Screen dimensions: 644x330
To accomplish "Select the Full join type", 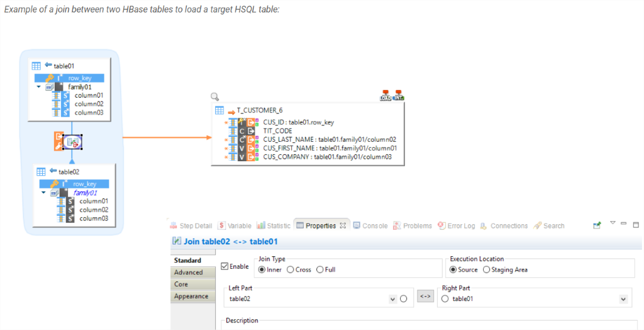I will tap(320, 270).
